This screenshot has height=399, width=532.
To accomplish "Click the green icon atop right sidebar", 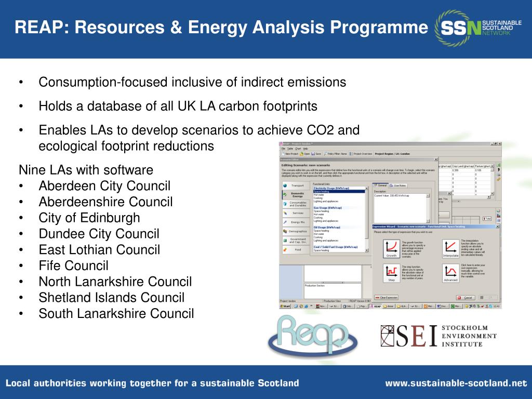I will coord(498,165).
